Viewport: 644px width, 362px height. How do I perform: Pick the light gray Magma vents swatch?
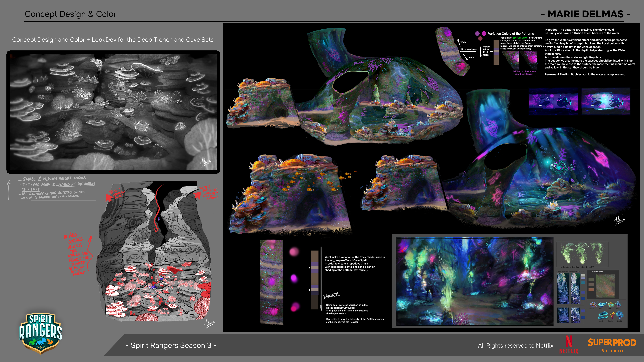point(583,275)
